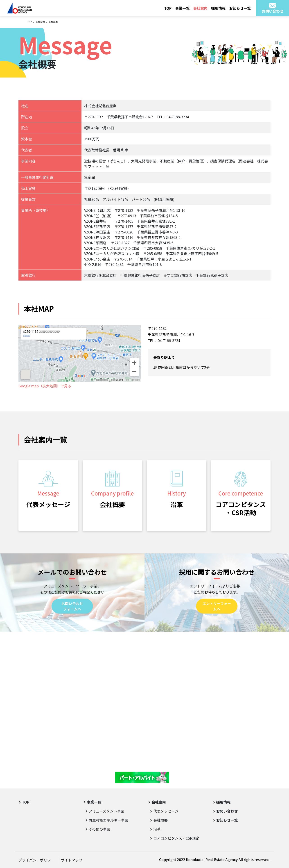The image size is (289, 868).
Task: Click 年商185億円 sales cell
Action: click(x=176, y=188)
